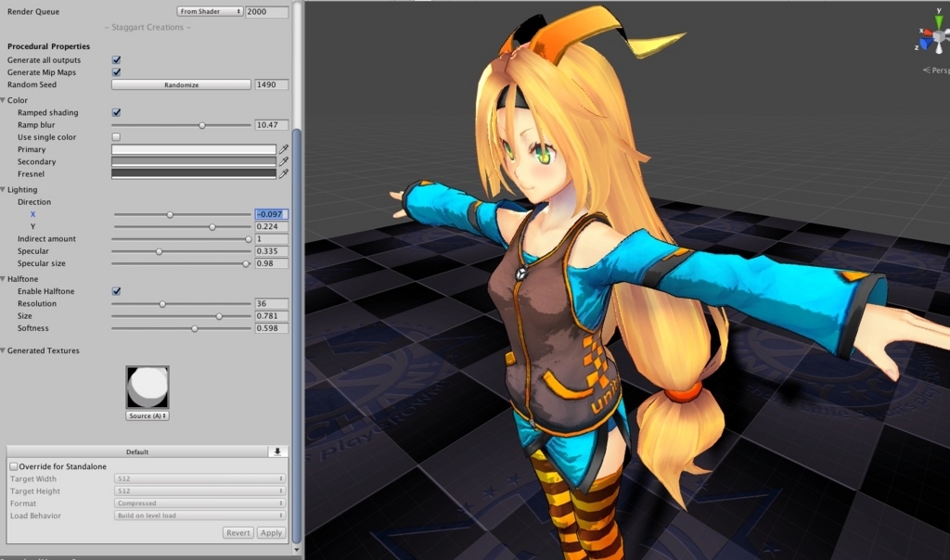Click the Resolution value 36
The image size is (950, 560).
pyautogui.click(x=271, y=303)
